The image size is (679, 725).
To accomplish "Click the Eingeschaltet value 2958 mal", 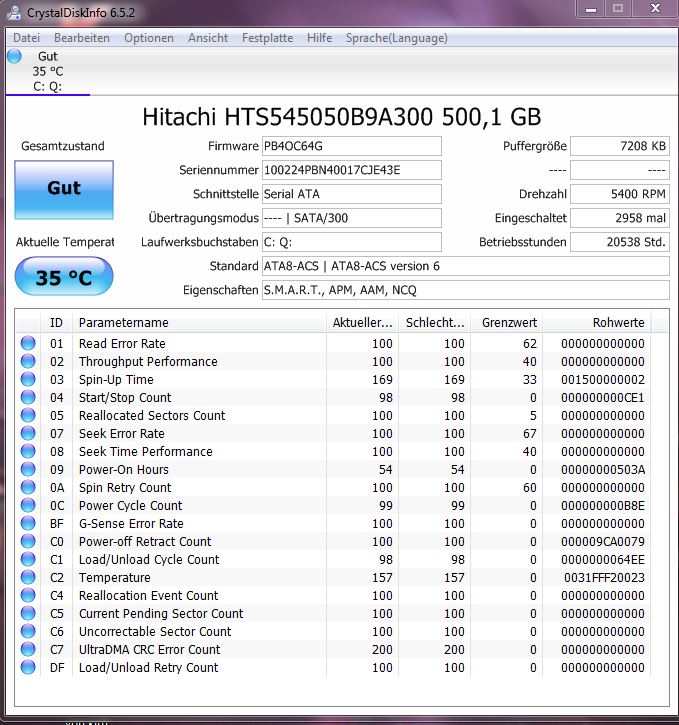I will (620, 218).
